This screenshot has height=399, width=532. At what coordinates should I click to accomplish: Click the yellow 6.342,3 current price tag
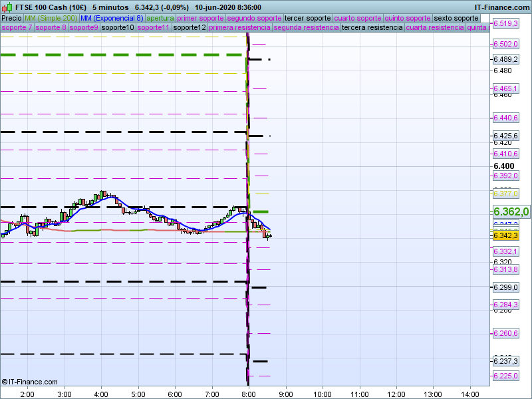(505, 235)
